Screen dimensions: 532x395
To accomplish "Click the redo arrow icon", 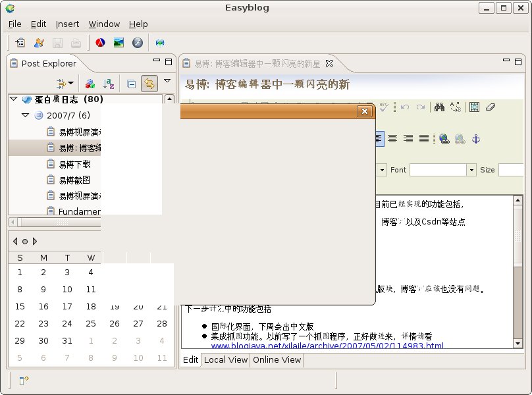I will (421, 107).
